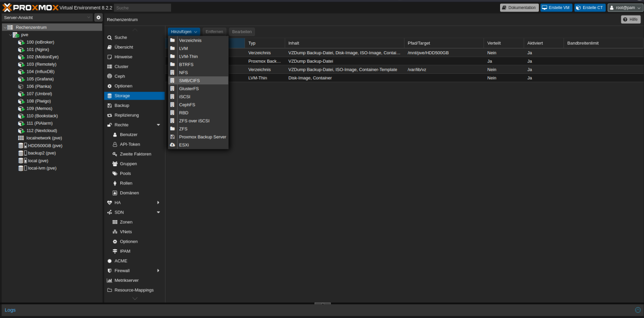Click the 106 (Planka) stopped container icon
This screenshot has width=644, height=318.
tap(21, 86)
